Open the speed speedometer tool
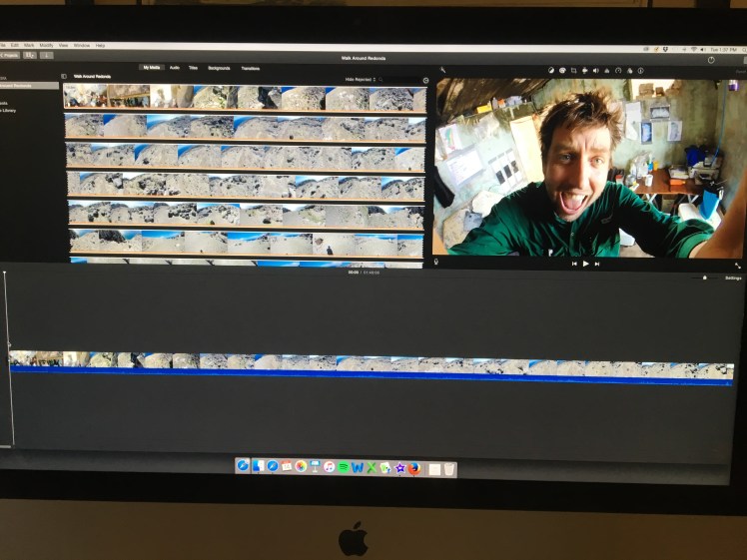The image size is (747, 560). pos(618,70)
